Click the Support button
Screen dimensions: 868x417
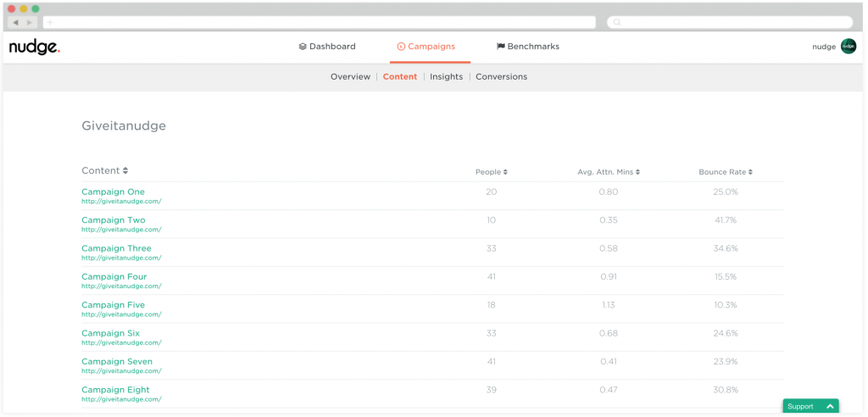pyautogui.click(x=810, y=407)
